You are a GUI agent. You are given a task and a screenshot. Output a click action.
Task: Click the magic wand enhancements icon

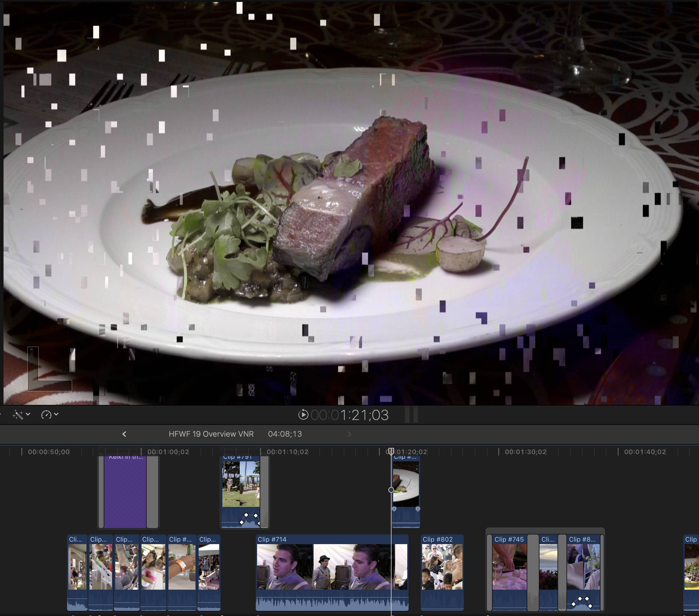pos(18,415)
